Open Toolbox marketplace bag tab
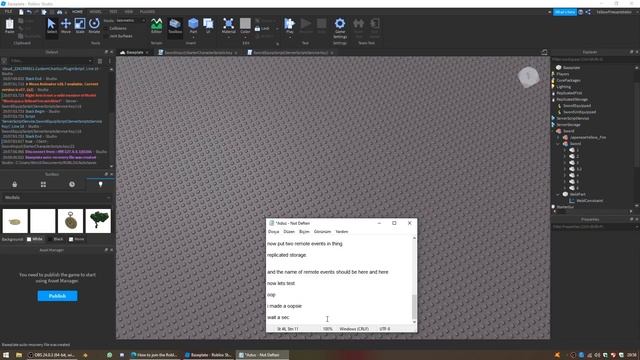 (x=15, y=184)
